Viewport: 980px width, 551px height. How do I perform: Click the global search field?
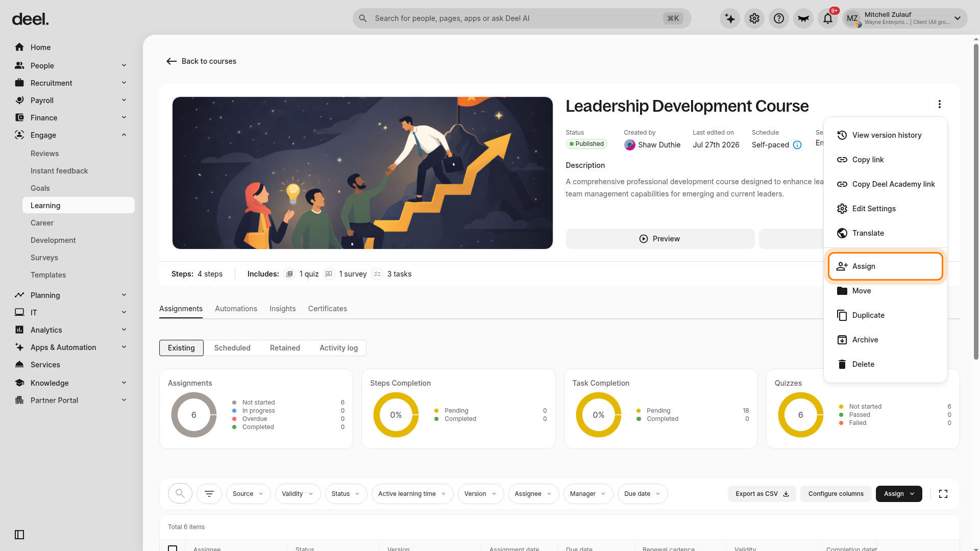[x=522, y=18]
